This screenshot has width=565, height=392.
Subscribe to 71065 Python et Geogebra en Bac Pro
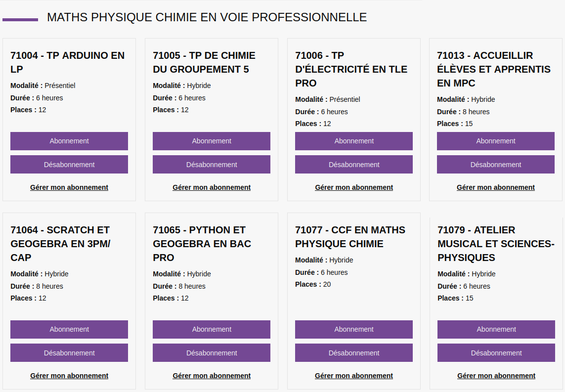point(212,329)
